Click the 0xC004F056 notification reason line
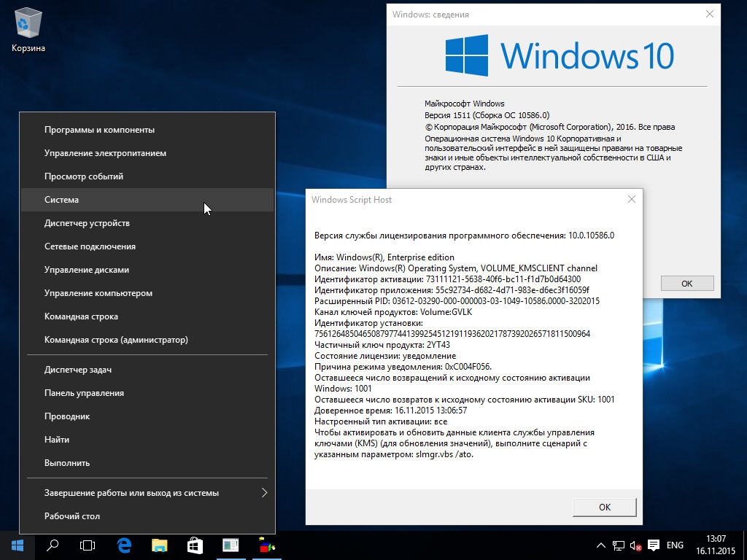 coord(403,367)
